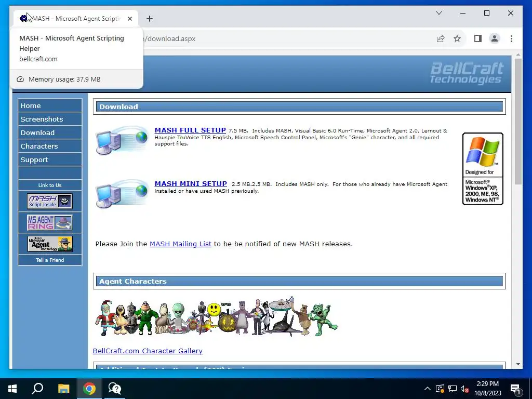Open BellCraft.com Character Gallery link
This screenshot has width=532, height=399.
(x=148, y=351)
